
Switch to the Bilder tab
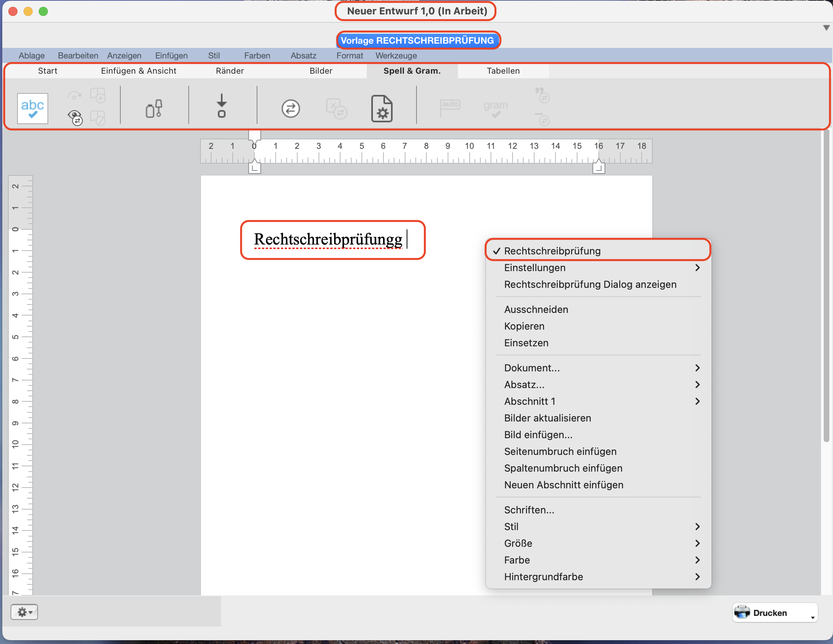pyautogui.click(x=321, y=71)
